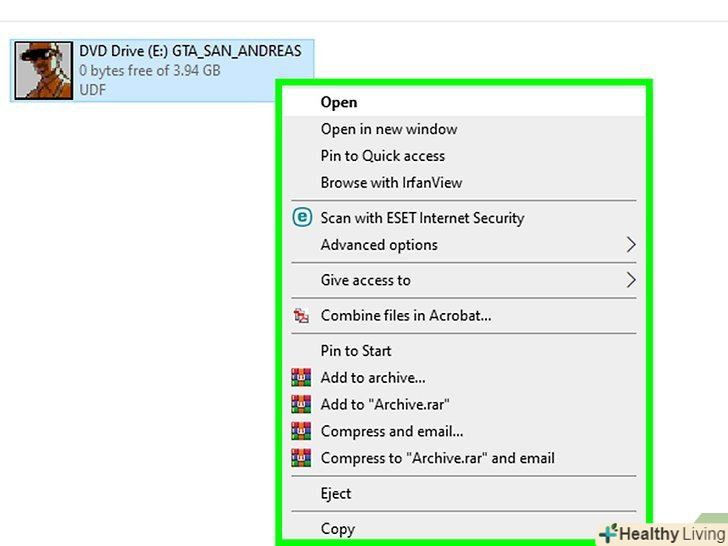Select the GTA San Andreas drive thumbnail
The width and height of the screenshot is (728, 546).
43,71
